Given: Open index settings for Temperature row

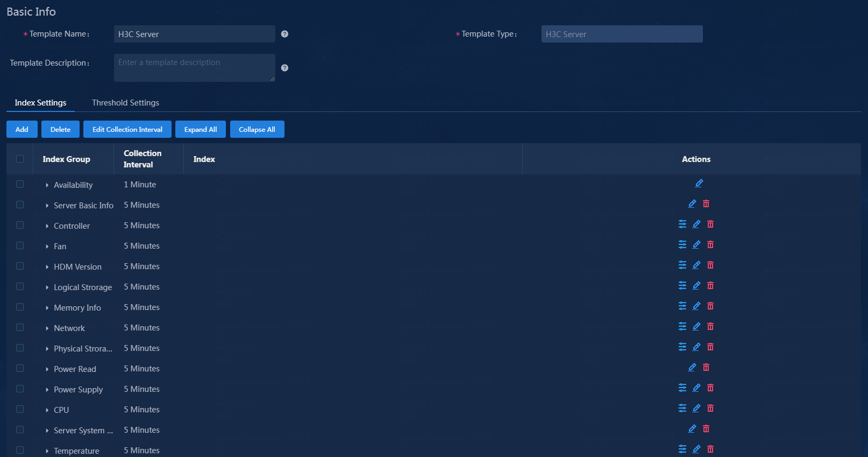Looking at the screenshot, I should 682,449.
